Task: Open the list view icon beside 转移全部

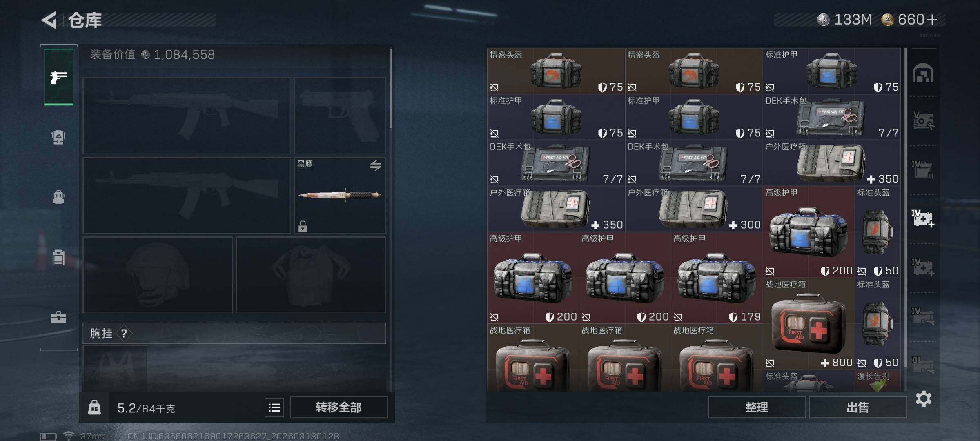Action: [274, 408]
